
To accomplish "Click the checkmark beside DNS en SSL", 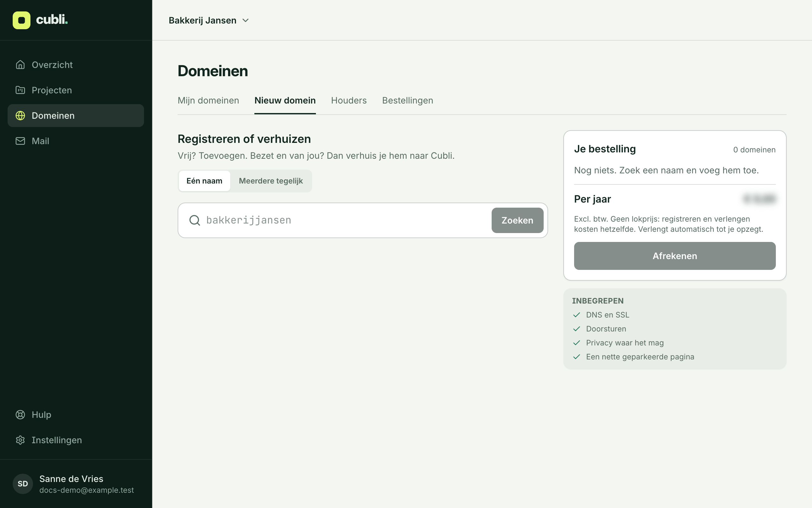I will [x=576, y=315].
